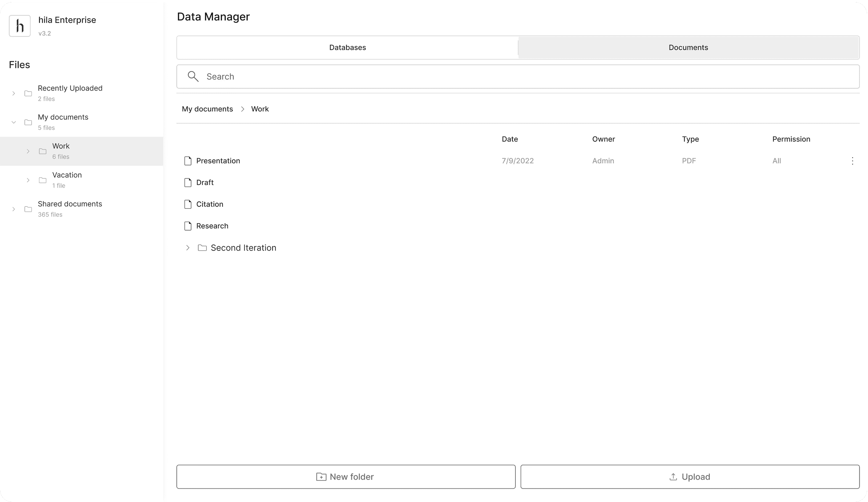The height and width of the screenshot is (502, 868).
Task: Collapse the My documents folder
Action: pyautogui.click(x=14, y=122)
